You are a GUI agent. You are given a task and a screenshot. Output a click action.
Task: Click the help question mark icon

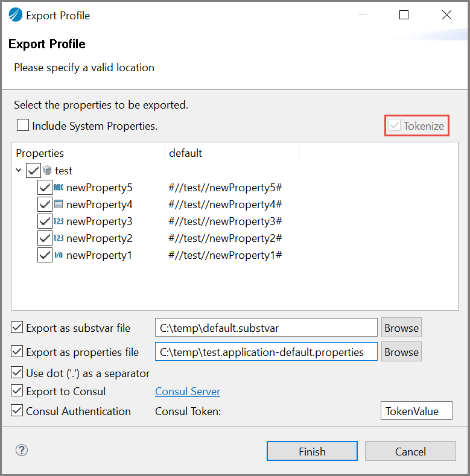pos(22,450)
